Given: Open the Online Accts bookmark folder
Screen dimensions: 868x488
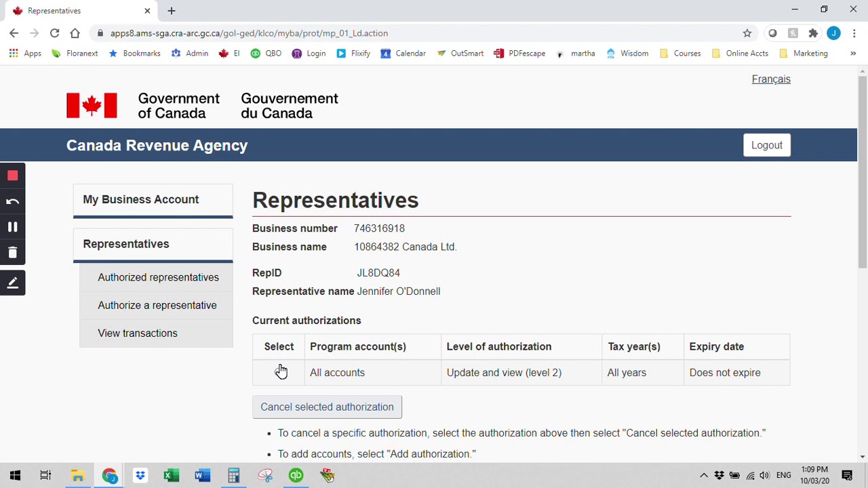Looking at the screenshot, I should click(740, 54).
